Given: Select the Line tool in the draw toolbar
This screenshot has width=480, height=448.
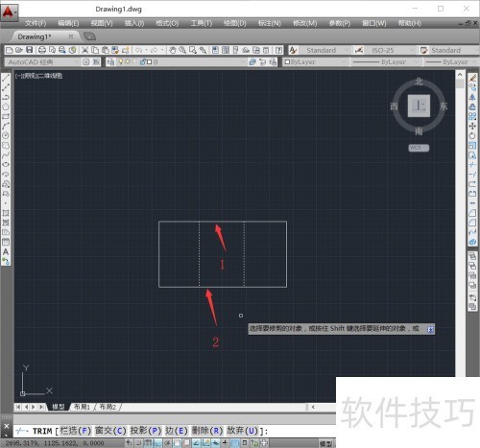Looking at the screenshot, I should pos(6,78).
